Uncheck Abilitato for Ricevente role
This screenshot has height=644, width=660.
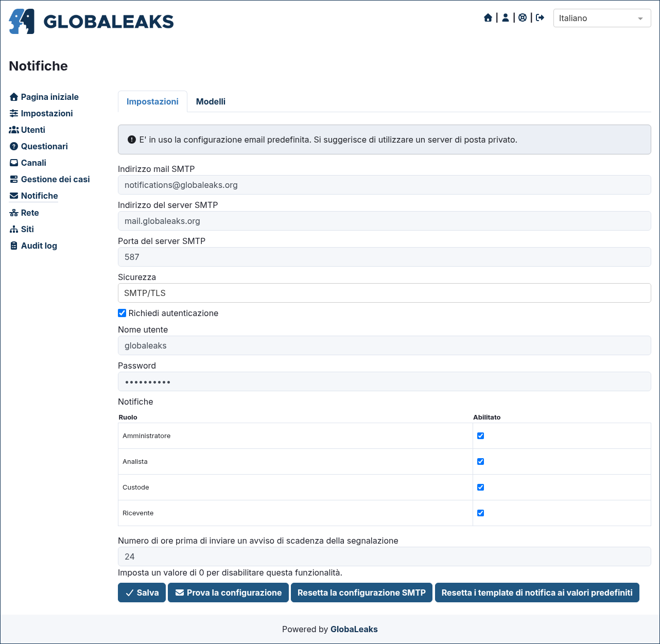[480, 513]
